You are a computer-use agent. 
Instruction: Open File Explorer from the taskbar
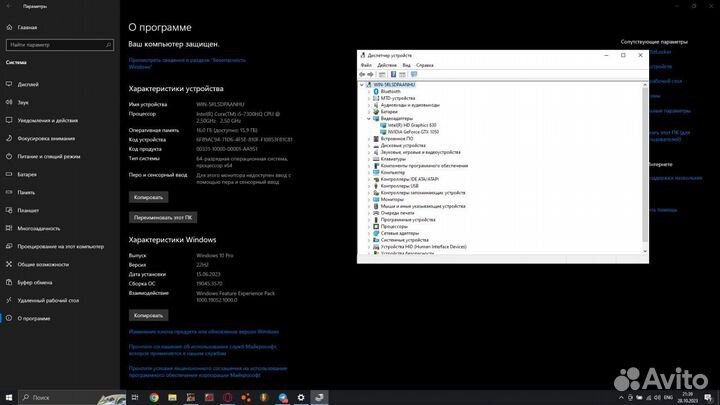coord(172,398)
